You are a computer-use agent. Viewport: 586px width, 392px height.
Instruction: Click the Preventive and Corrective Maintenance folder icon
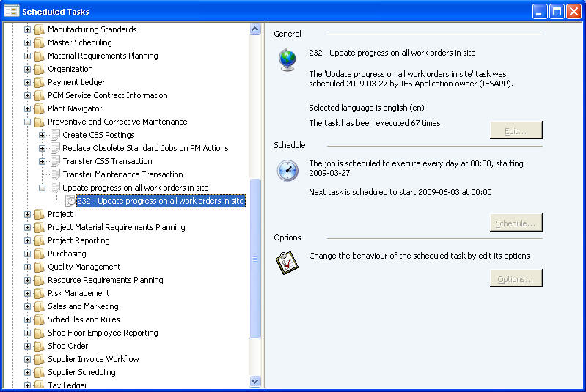40,122
